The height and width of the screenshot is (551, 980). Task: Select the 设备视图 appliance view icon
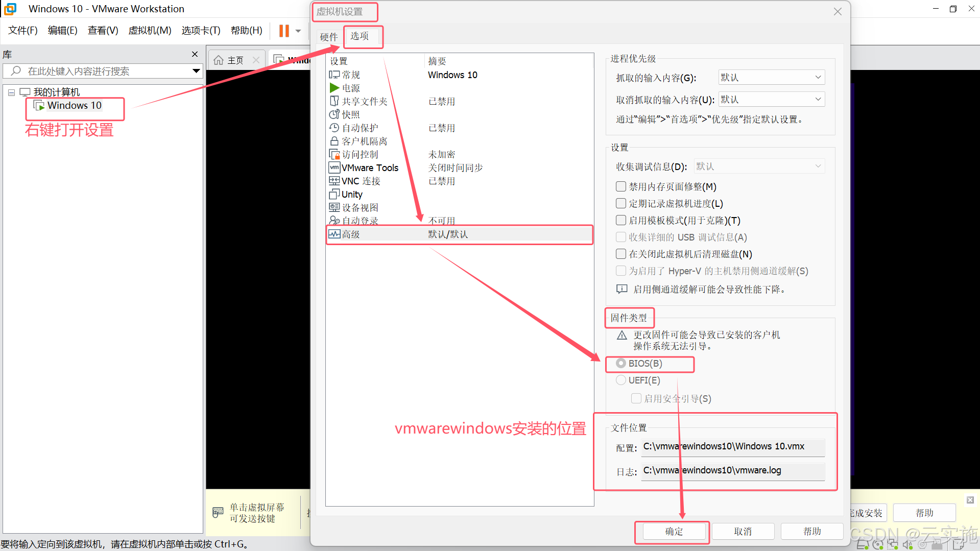[334, 207]
